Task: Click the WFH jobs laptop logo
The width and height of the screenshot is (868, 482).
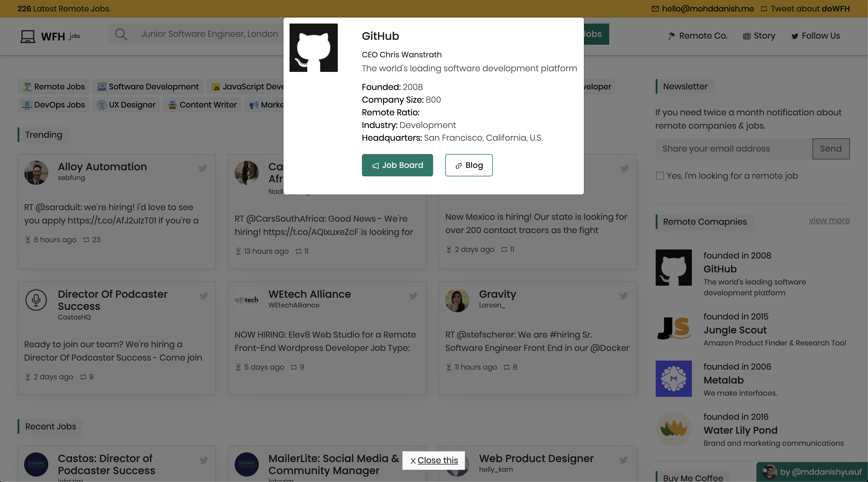Action: (28, 36)
